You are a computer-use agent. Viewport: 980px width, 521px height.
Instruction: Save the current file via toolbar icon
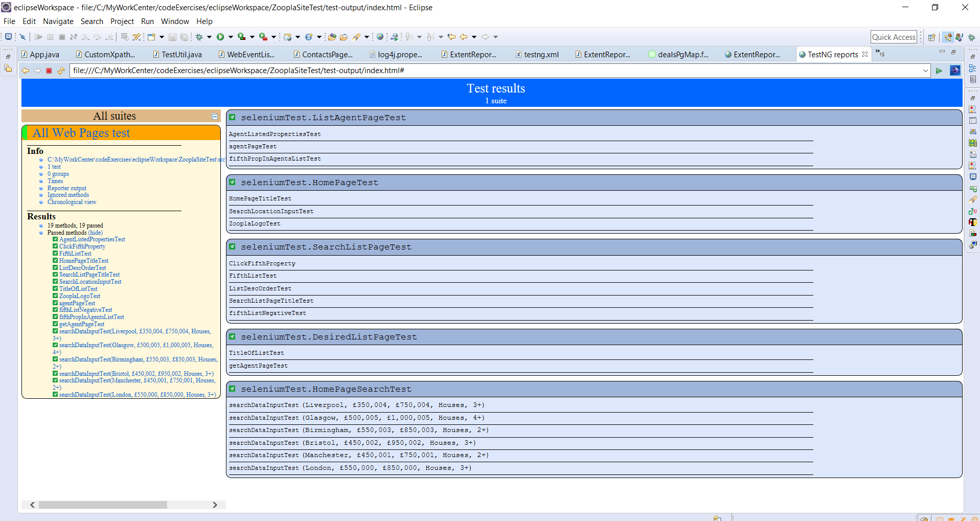pyautogui.click(x=172, y=36)
